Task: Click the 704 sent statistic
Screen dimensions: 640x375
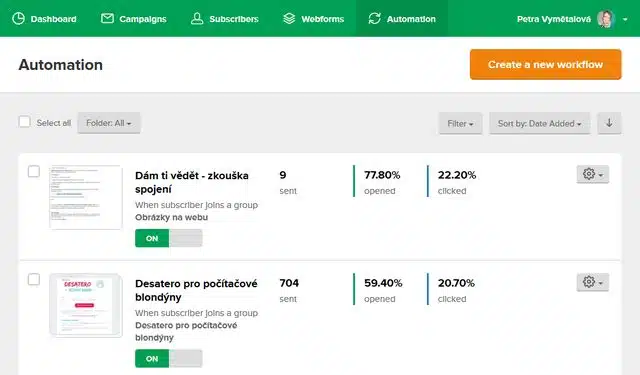Action: (289, 290)
